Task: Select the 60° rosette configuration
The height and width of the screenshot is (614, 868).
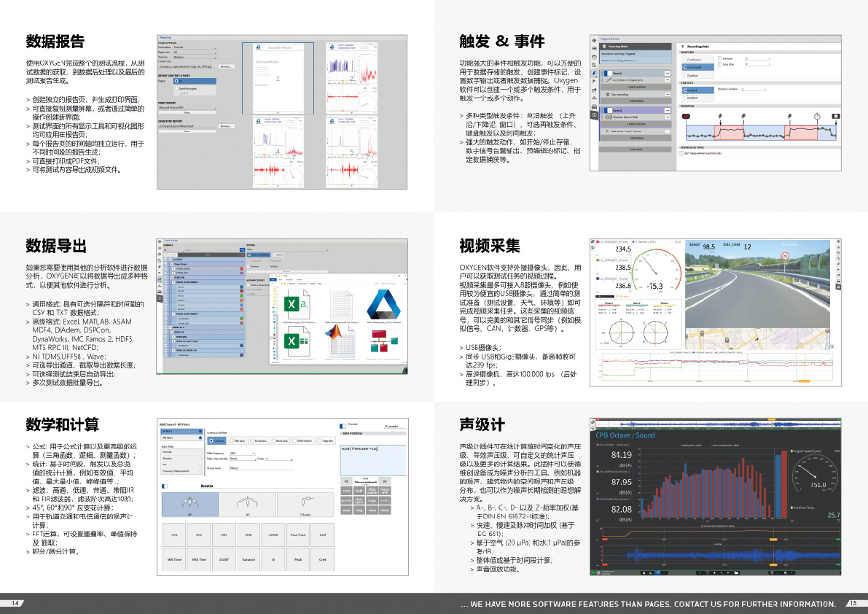Action: 248,505
